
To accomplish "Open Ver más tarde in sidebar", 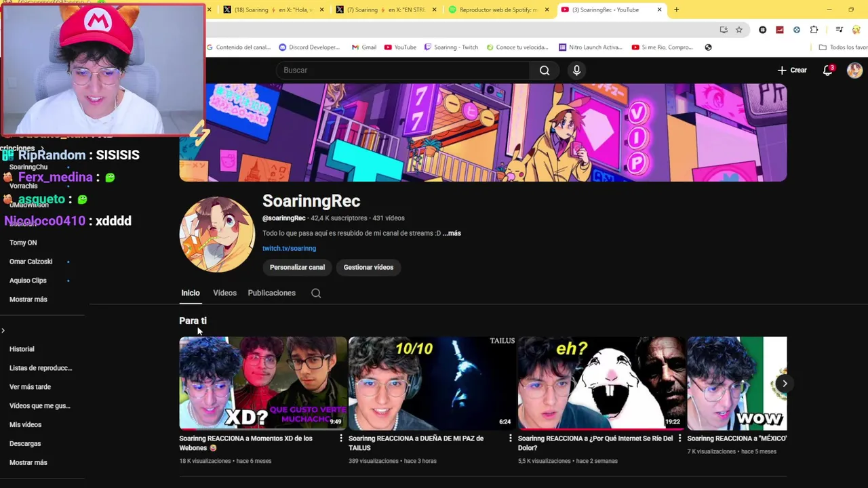I will (x=30, y=387).
